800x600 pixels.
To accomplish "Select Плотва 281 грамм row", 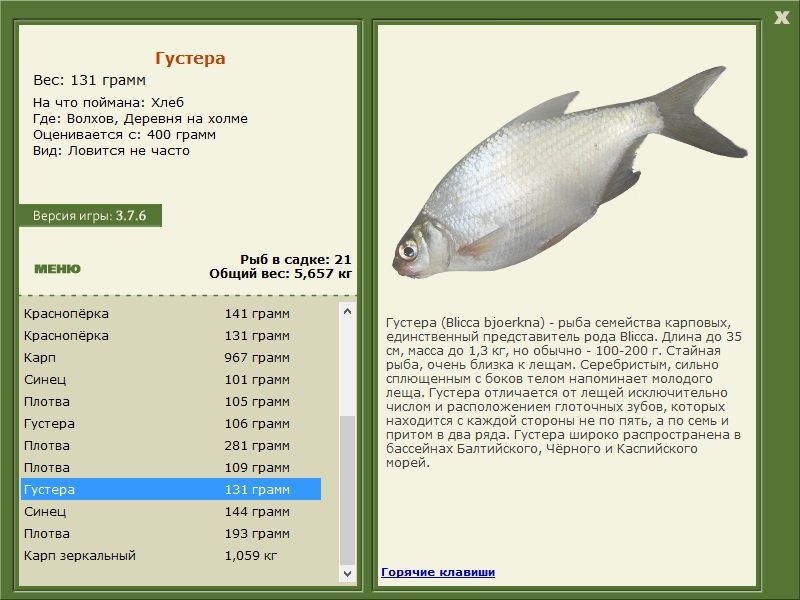I will pos(170,445).
